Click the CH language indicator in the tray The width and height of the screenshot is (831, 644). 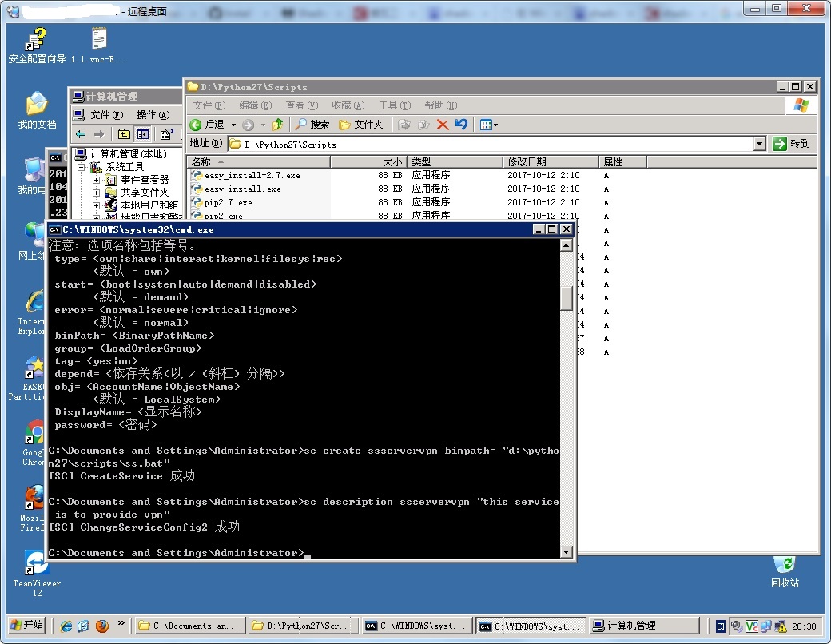[x=721, y=626]
